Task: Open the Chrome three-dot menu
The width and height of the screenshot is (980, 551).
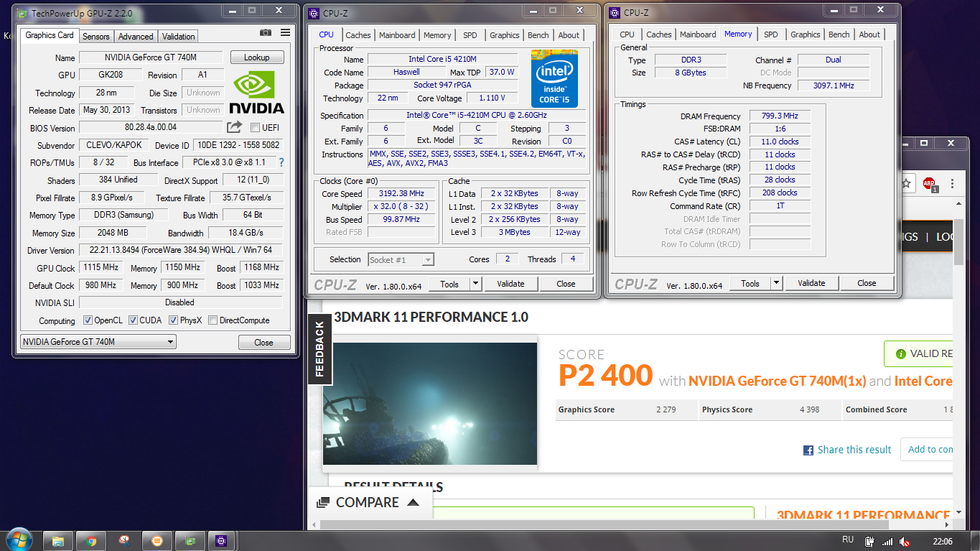Action: tap(953, 183)
